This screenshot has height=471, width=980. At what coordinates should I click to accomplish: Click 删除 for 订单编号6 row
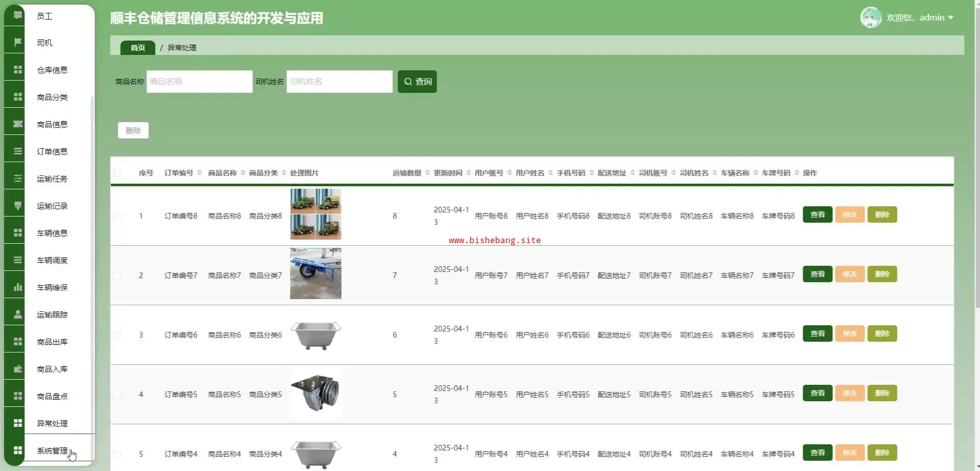click(x=882, y=333)
